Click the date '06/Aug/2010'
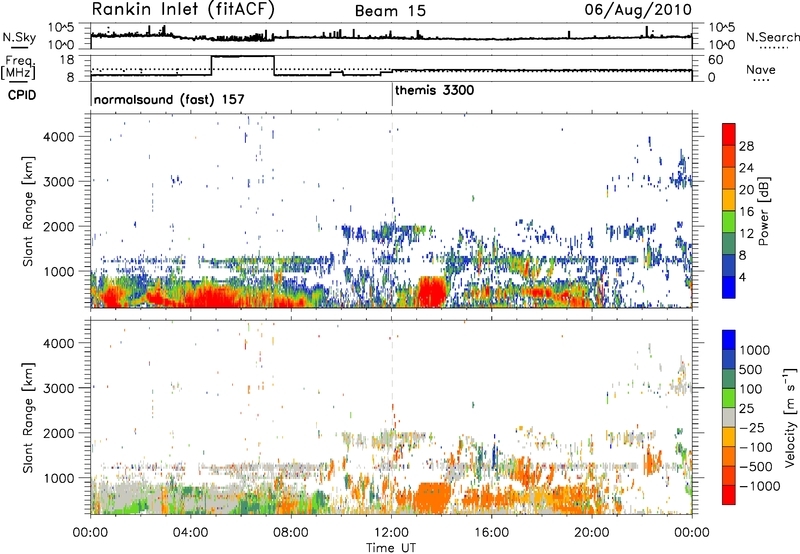Screen dimensions: 800x554 click(x=638, y=10)
